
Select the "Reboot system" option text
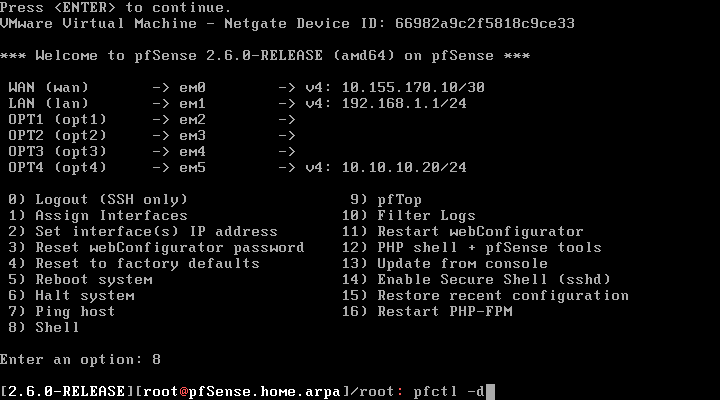tap(92, 279)
